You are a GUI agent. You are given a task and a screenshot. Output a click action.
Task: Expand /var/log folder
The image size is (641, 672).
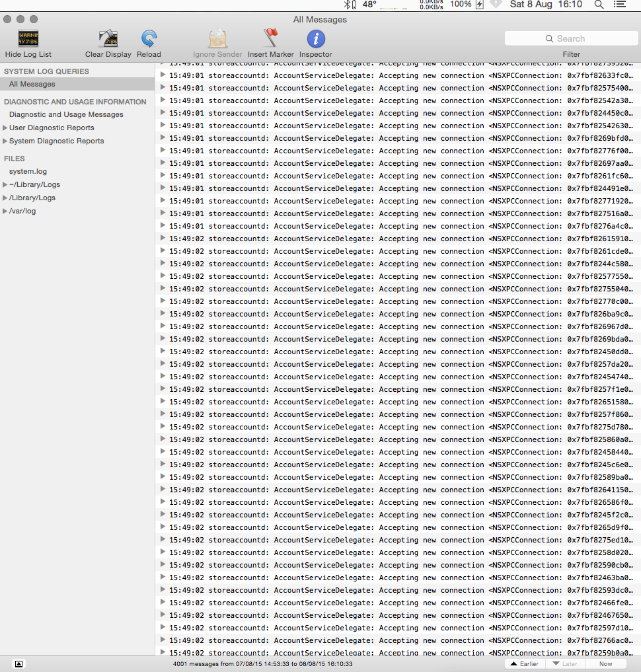click(x=5, y=211)
